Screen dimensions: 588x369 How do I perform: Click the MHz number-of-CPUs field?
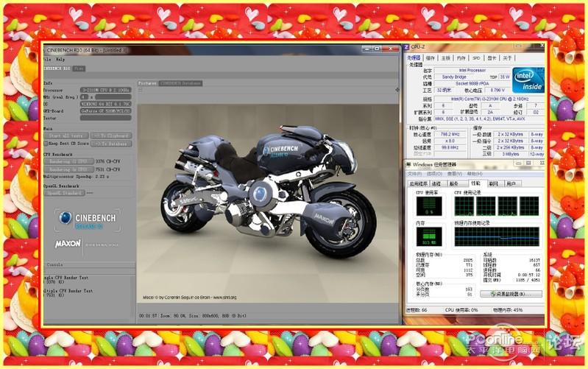click(x=85, y=96)
